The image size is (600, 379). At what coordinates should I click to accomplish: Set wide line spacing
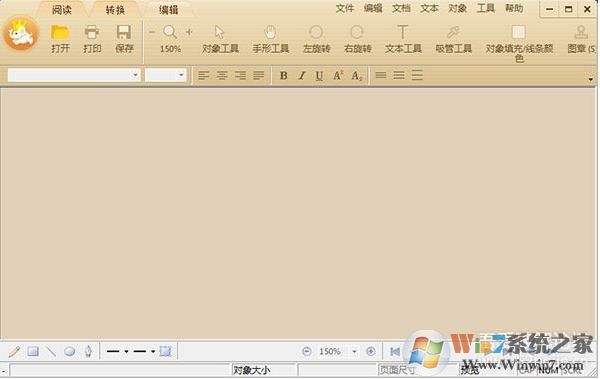click(417, 75)
